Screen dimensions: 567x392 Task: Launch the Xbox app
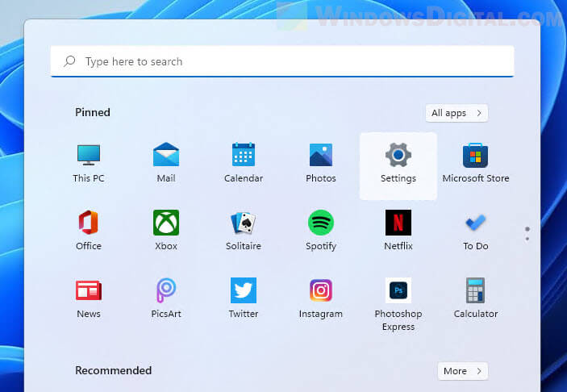166,230
